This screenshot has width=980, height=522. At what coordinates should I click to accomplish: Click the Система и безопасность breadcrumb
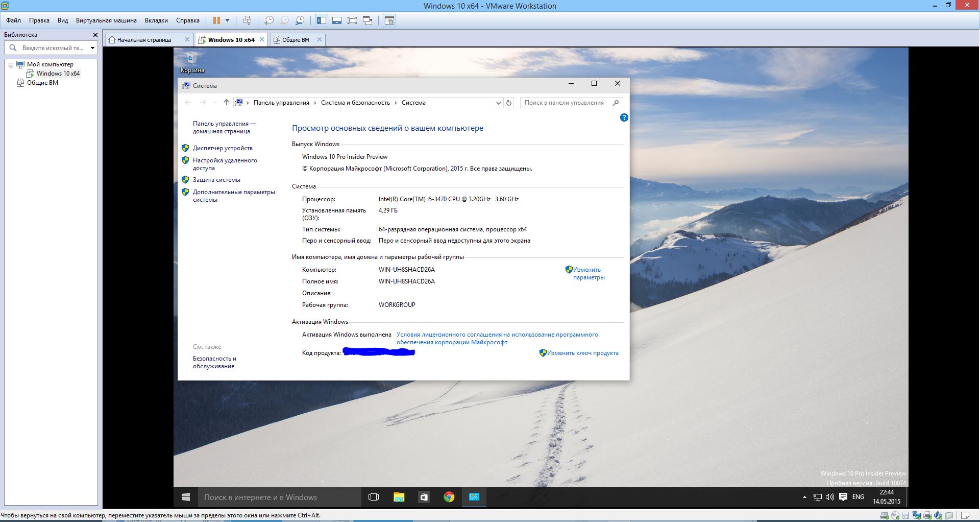355,103
